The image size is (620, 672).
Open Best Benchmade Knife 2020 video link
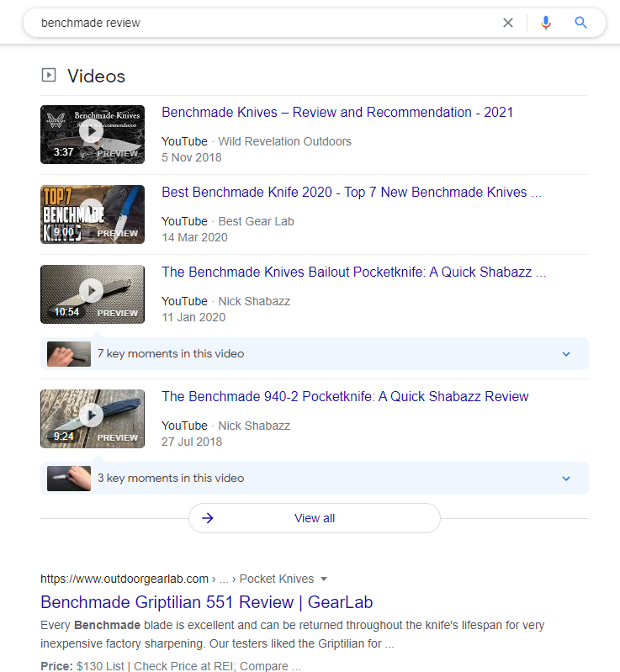351,193
